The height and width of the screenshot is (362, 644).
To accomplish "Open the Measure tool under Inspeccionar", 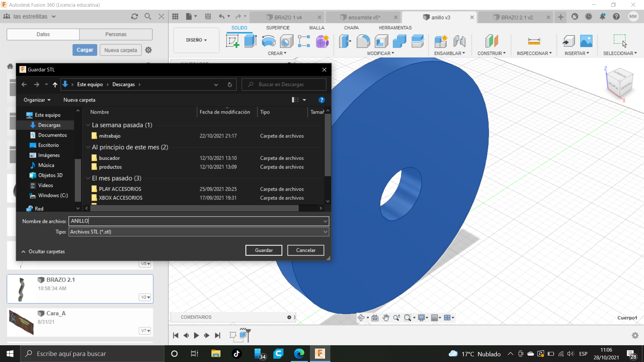I will (534, 41).
